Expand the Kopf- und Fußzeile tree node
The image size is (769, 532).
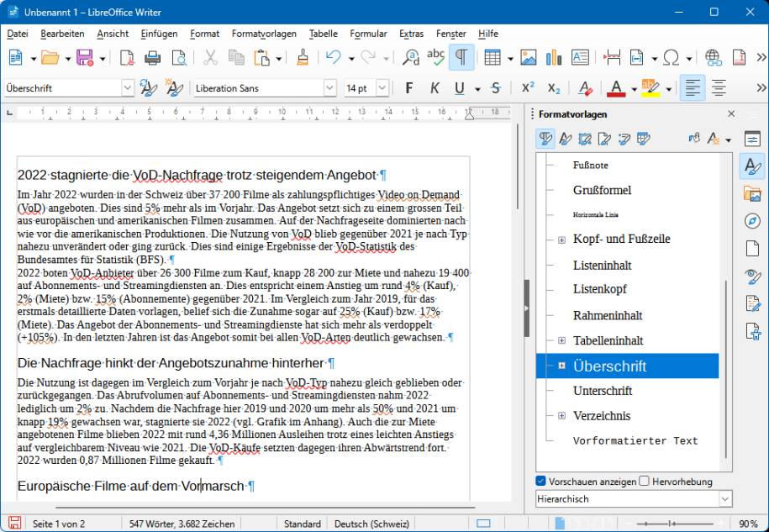[561, 240]
